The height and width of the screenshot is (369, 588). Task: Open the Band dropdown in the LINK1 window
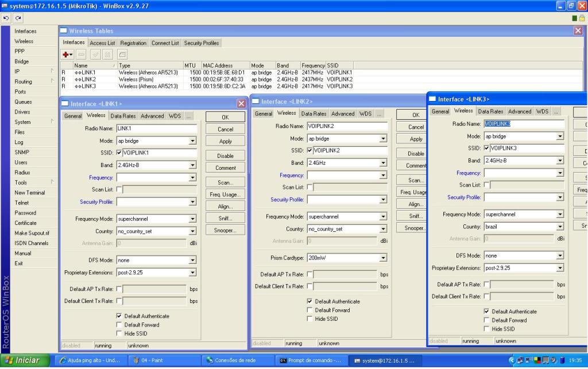tap(192, 165)
